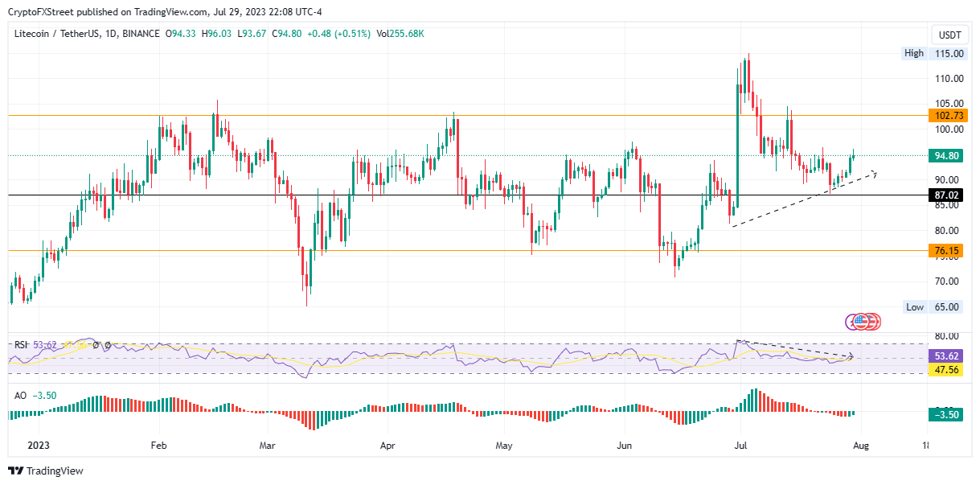980x485 pixels.
Task: Select the RSI indicator legend label
Action: click(22, 344)
